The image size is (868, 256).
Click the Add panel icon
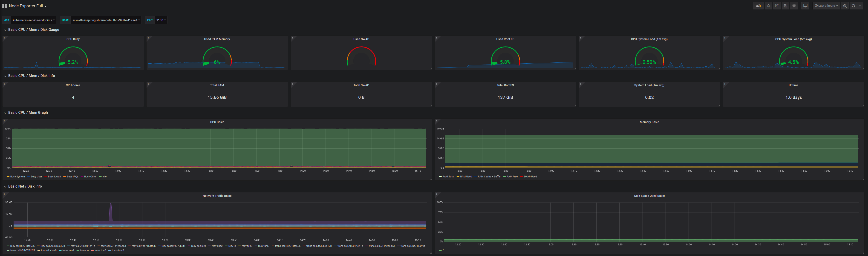[758, 6]
